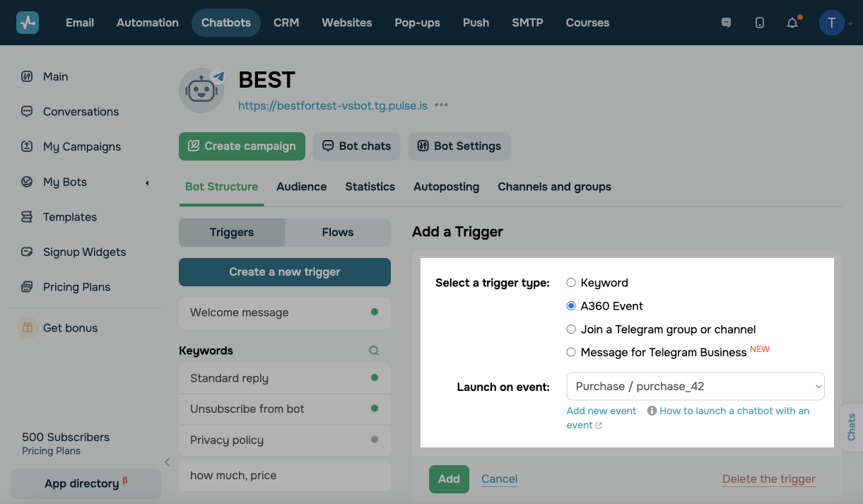Open the three-dots menu next to bot URL
Viewport: 863px width, 504px height.
pos(442,105)
